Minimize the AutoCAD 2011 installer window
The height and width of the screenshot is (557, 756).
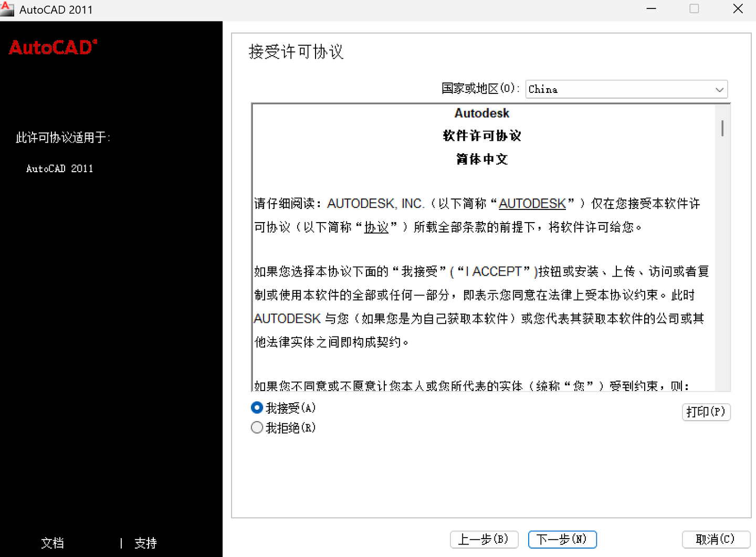pos(651,9)
